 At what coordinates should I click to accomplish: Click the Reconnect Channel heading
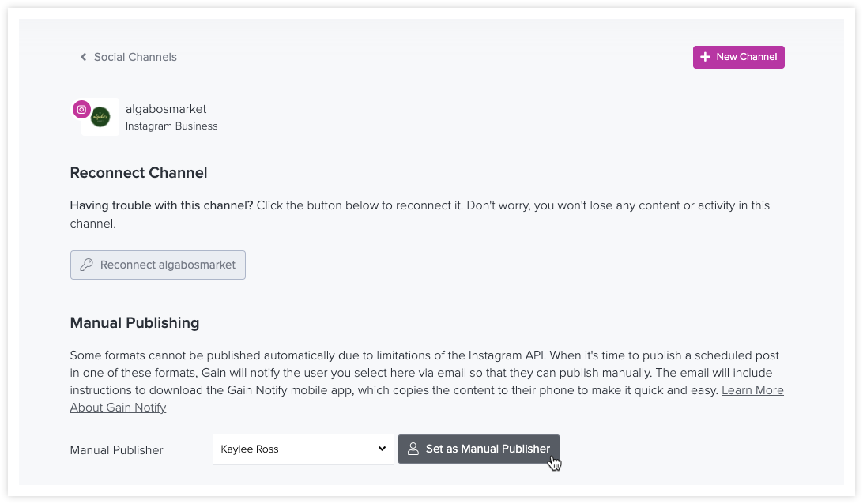coord(139,173)
